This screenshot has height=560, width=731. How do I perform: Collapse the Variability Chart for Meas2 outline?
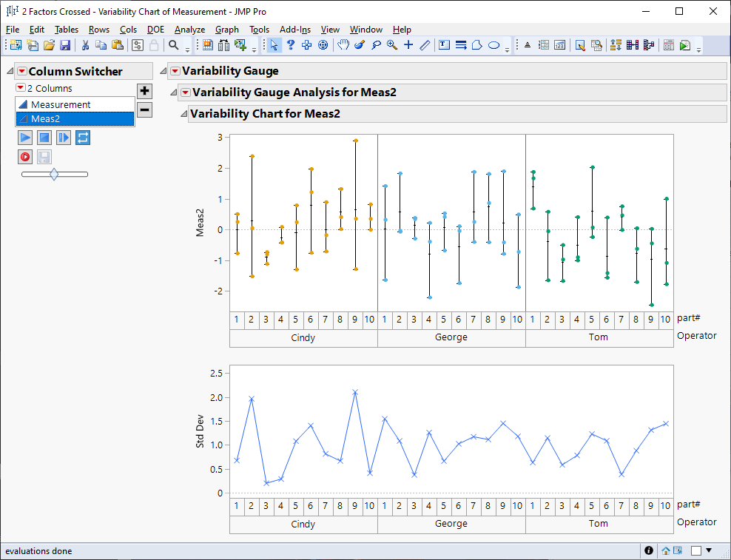[183, 114]
